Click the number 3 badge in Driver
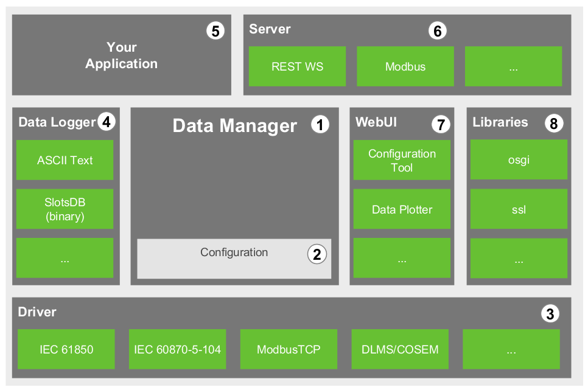This screenshot has width=588, height=390. [x=550, y=314]
